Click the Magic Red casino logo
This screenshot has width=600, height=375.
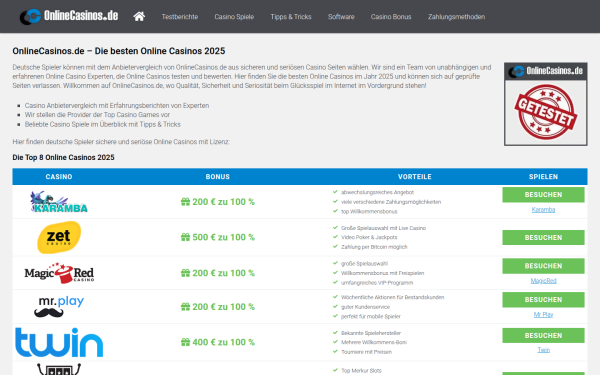pos(59,273)
